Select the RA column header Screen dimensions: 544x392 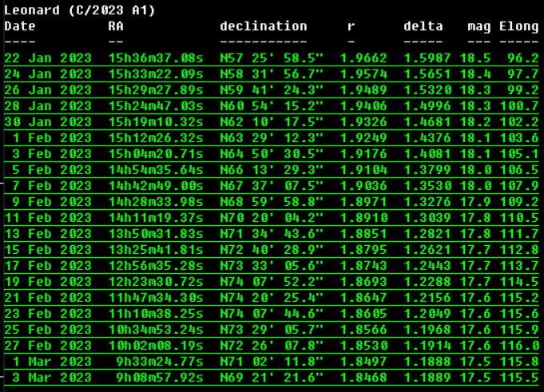[x=116, y=26]
